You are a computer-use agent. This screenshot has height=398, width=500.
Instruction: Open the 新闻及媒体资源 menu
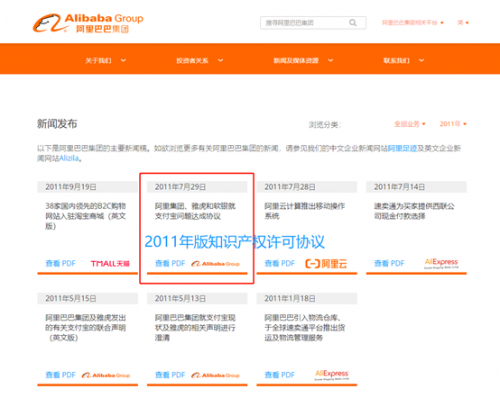[303, 60]
